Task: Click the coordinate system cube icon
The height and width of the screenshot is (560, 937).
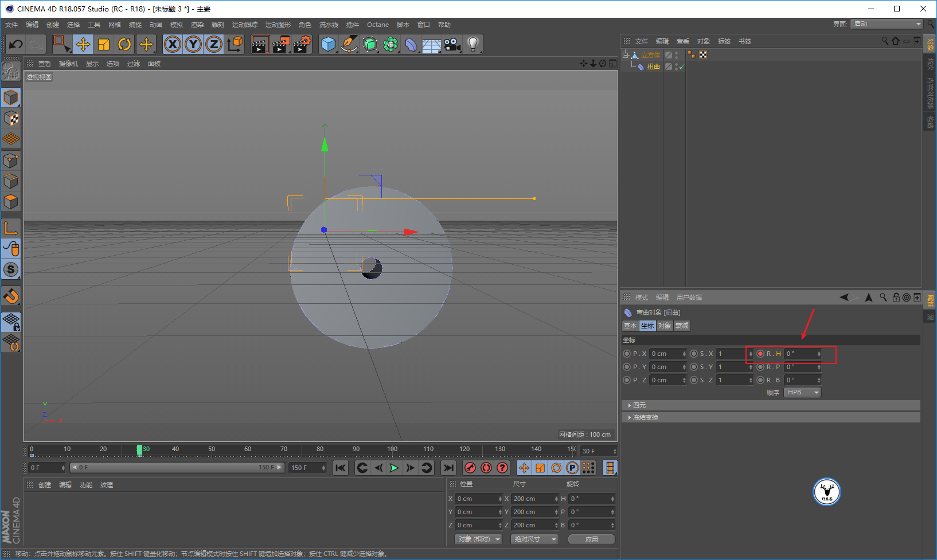Action: tap(235, 44)
